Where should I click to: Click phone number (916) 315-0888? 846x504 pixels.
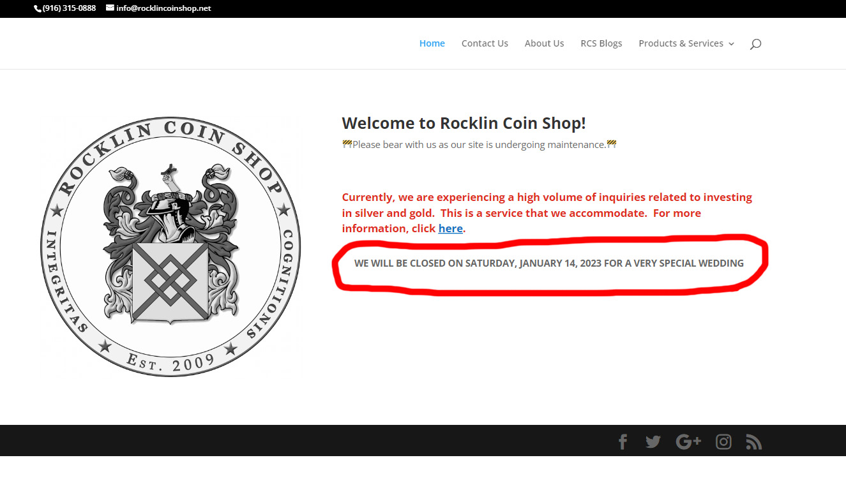click(x=69, y=8)
